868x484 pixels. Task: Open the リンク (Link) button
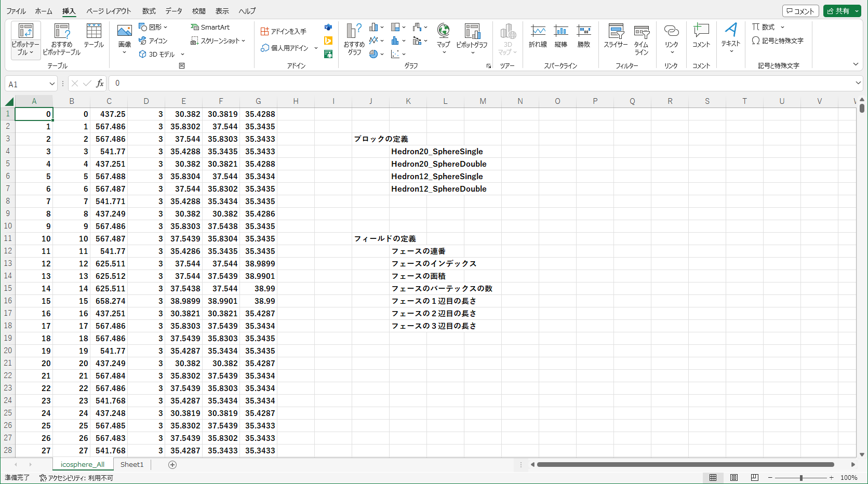(x=671, y=39)
